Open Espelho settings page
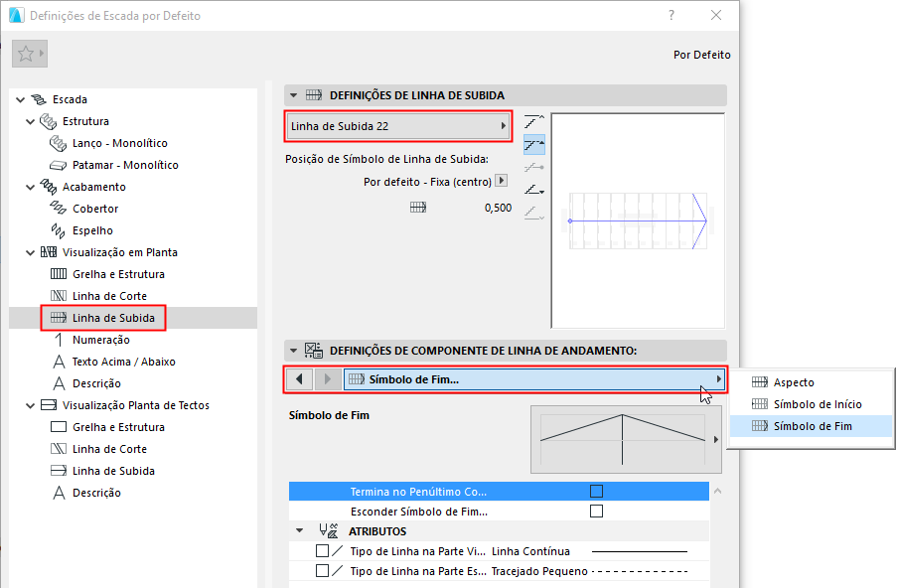The image size is (897, 588). [x=92, y=230]
